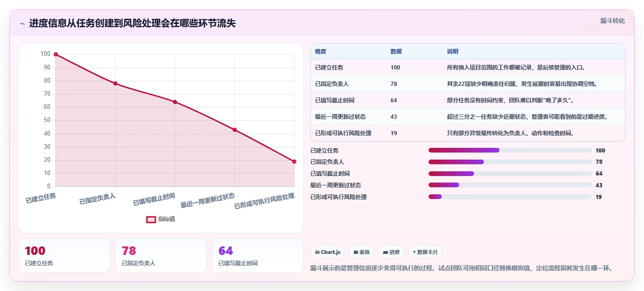The width and height of the screenshot is (644, 291).
Task: Click the chart point above 最近一周更新过状态
Action: click(x=235, y=130)
